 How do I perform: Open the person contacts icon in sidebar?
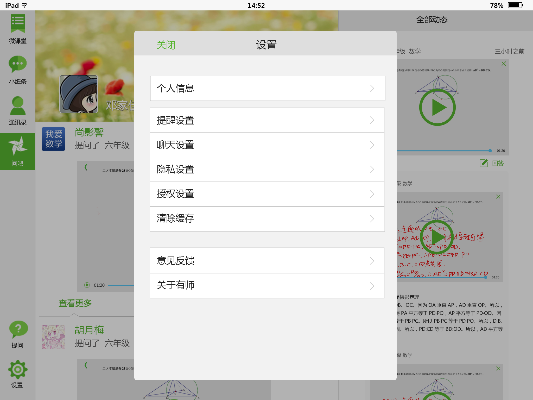[18, 106]
